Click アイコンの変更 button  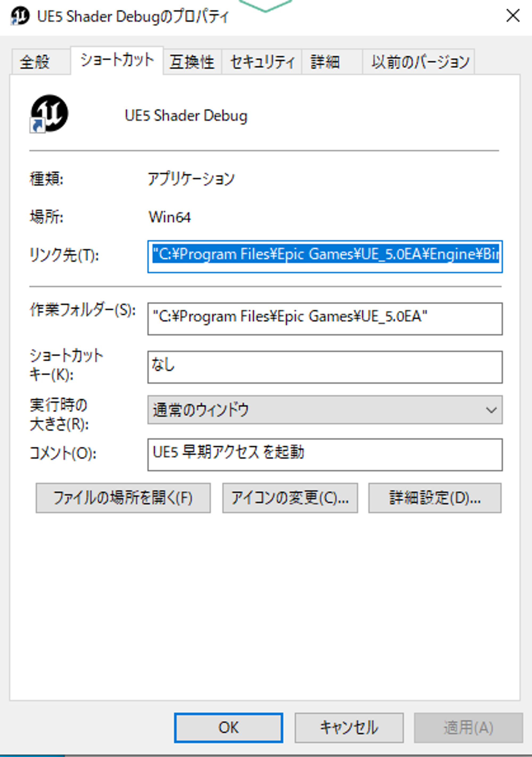(290, 498)
